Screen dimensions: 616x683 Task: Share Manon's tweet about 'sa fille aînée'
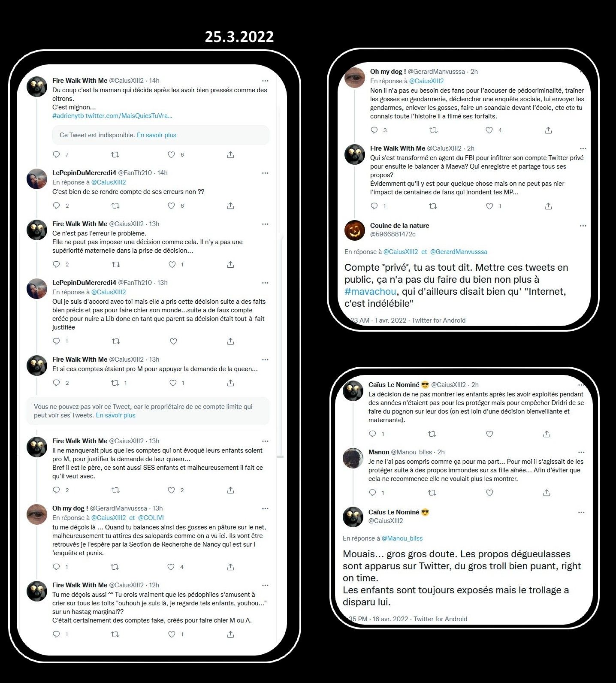point(547,493)
